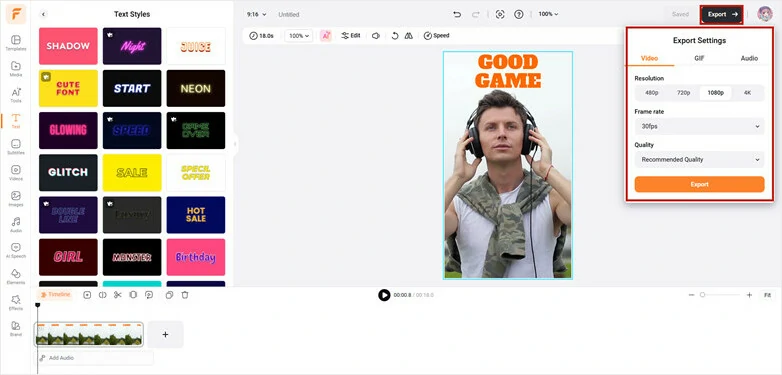
Task: Click the pink AI tool icon
Action: (x=326, y=36)
